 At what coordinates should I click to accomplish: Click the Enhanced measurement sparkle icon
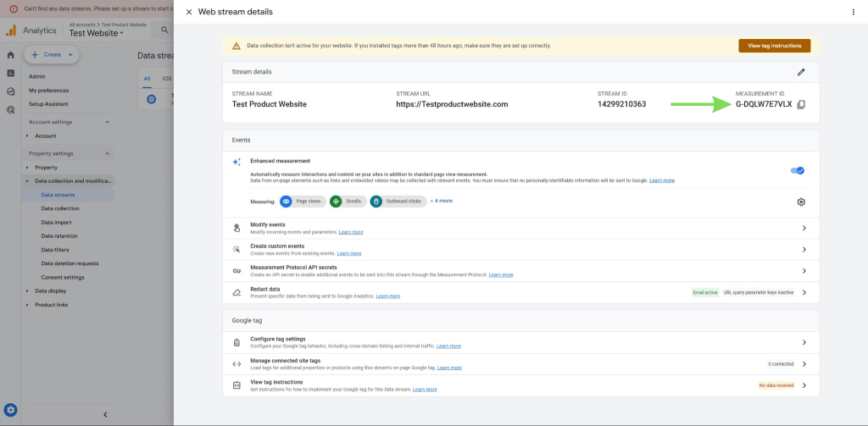pos(236,162)
